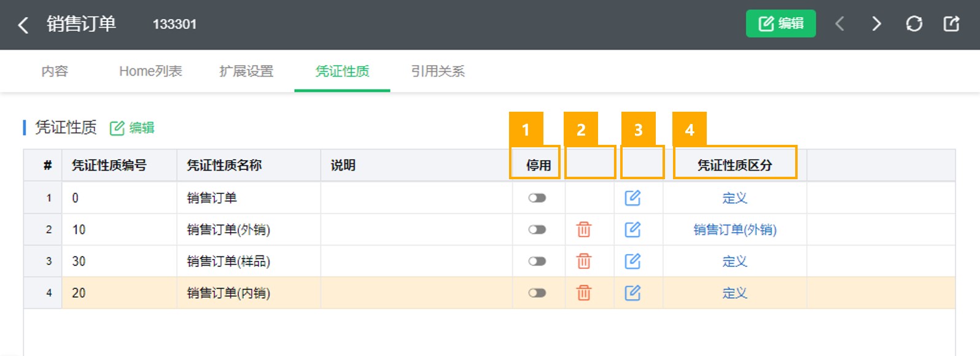980x356 pixels.
Task: Go to previous record arrow in header
Action: click(839, 24)
